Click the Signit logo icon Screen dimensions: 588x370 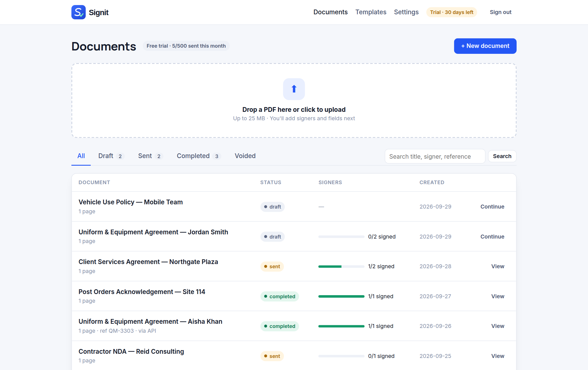pyautogui.click(x=78, y=12)
